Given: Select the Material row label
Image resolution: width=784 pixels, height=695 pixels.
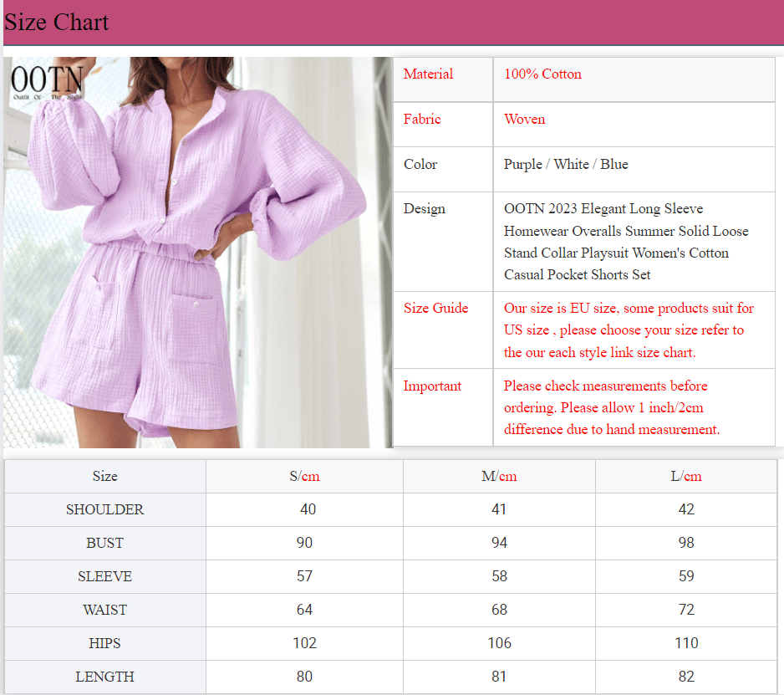Looking at the screenshot, I should 429,74.
